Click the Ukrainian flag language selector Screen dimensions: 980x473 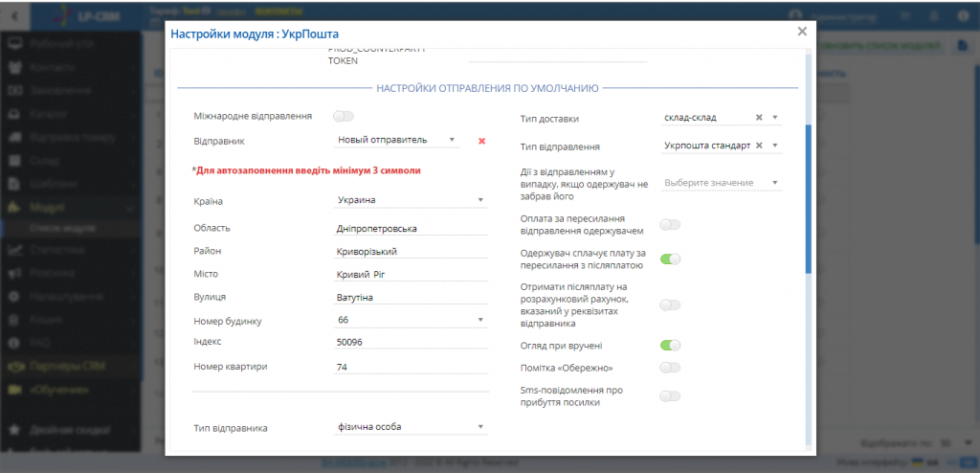tap(918, 462)
